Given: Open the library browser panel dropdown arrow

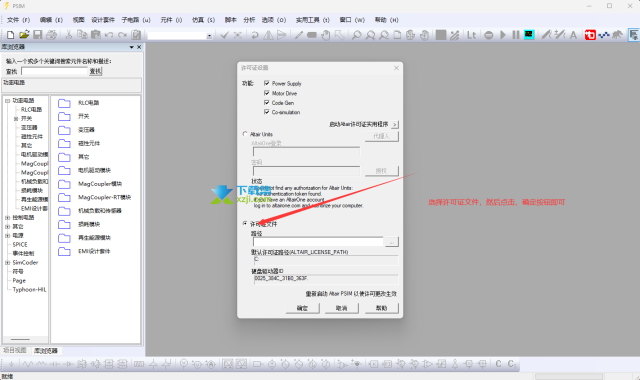Looking at the screenshot, I should point(131,47).
